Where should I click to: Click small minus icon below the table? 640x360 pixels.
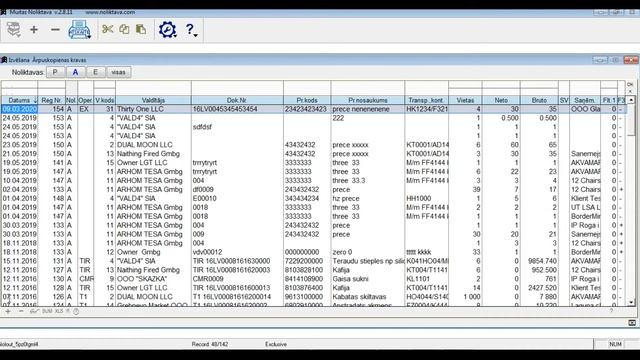coord(21,311)
